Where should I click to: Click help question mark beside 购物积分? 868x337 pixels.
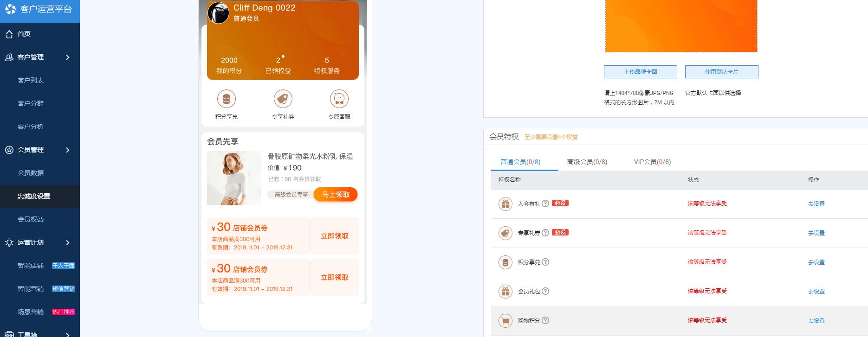point(545,320)
